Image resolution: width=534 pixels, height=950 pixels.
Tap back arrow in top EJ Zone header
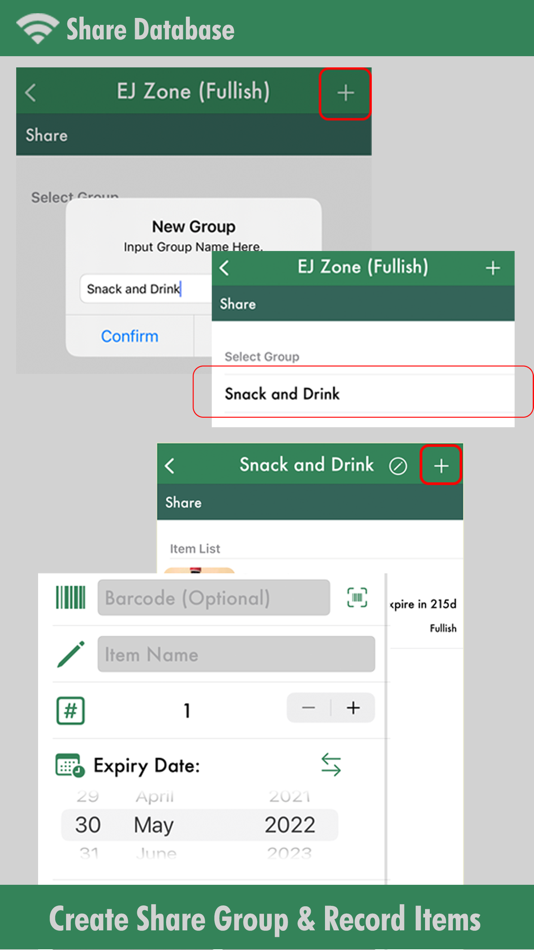[31, 93]
